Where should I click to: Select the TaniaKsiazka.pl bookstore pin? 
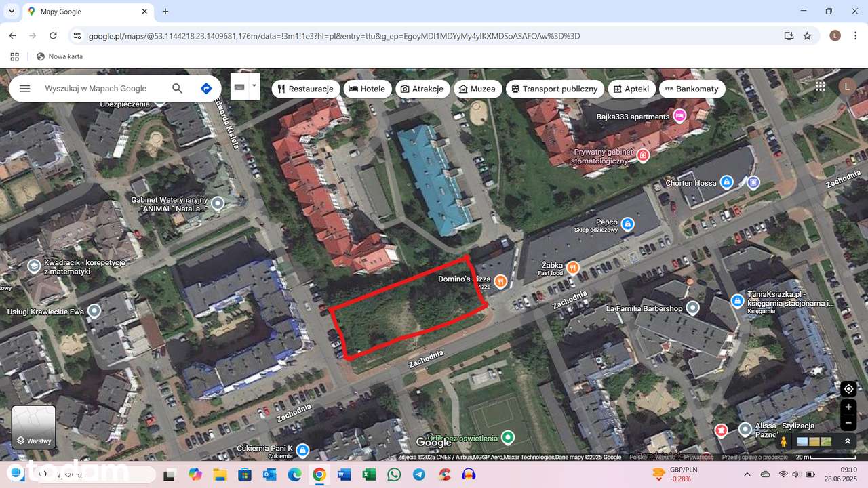[x=738, y=300]
